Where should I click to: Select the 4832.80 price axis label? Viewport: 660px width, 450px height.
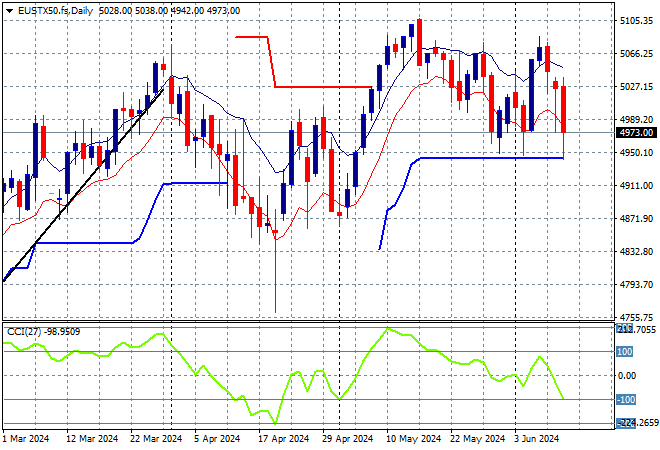point(636,251)
